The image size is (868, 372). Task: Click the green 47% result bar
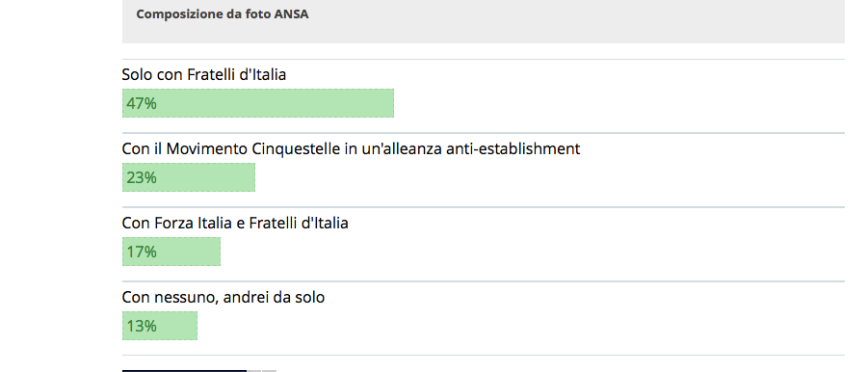pos(258,103)
